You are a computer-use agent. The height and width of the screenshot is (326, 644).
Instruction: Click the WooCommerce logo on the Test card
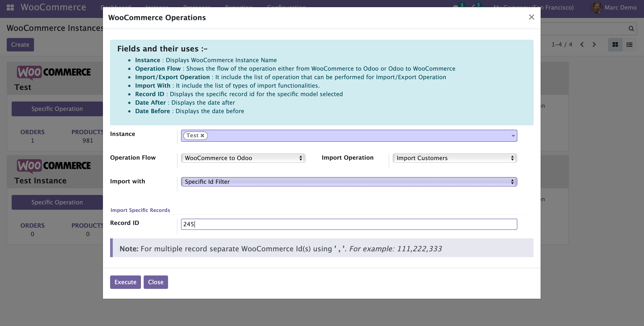[x=53, y=72]
